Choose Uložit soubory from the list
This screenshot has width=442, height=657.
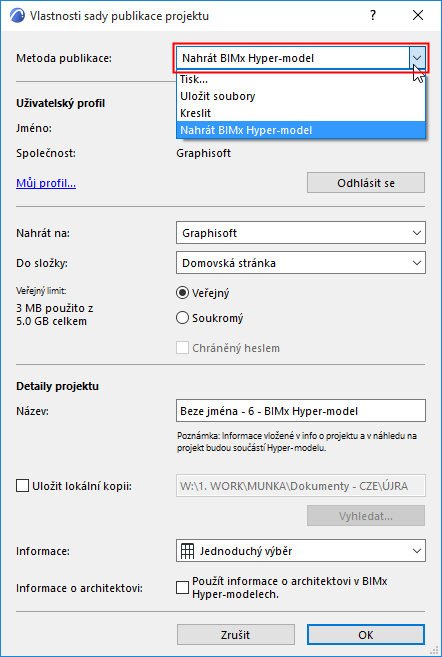click(x=301, y=96)
